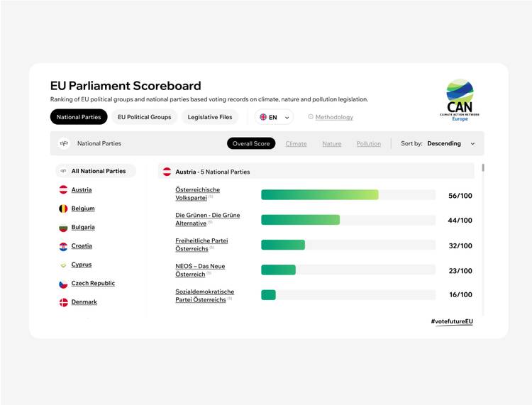532x405 pixels.
Task: Click the Croatia flag icon
Action: point(63,247)
